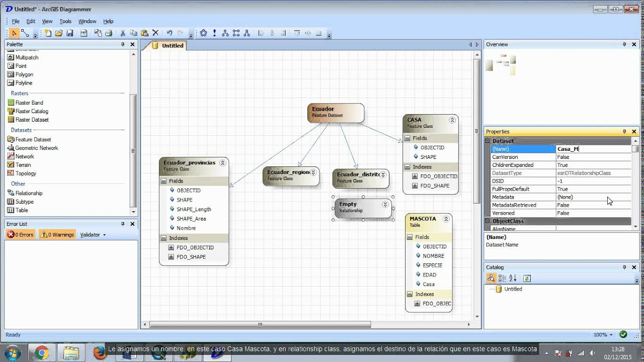Open Chrome from the taskbar
This screenshot has width=644, height=362.
click(x=42, y=353)
